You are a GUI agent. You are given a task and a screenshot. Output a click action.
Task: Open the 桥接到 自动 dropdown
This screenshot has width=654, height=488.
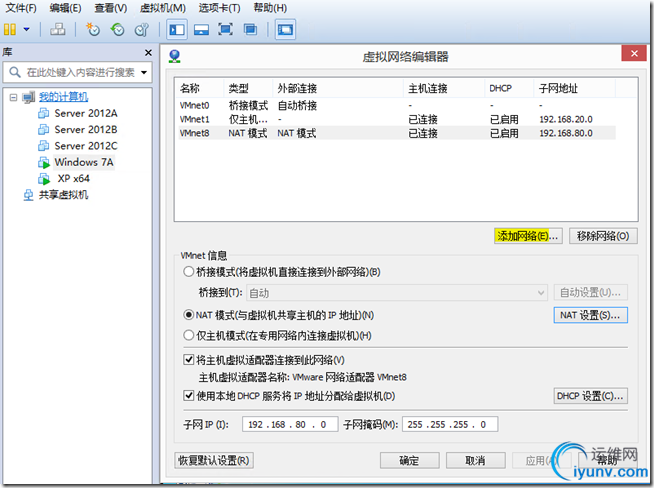[x=397, y=293]
